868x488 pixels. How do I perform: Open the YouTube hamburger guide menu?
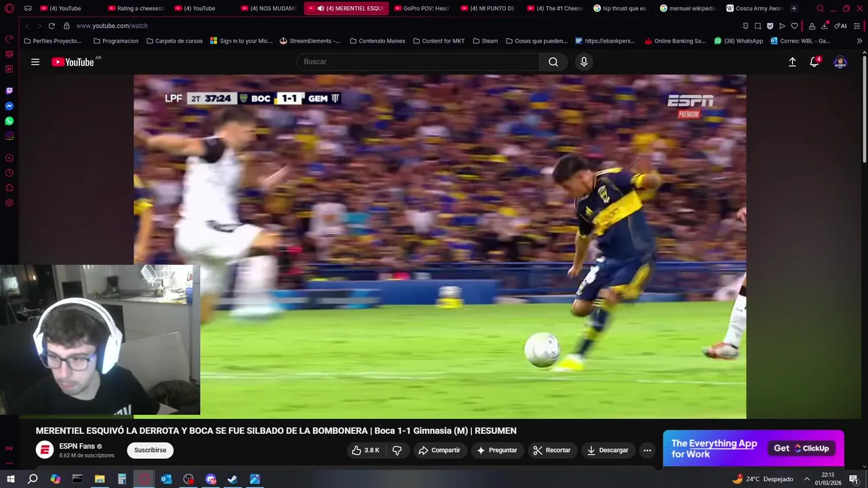tap(35, 62)
